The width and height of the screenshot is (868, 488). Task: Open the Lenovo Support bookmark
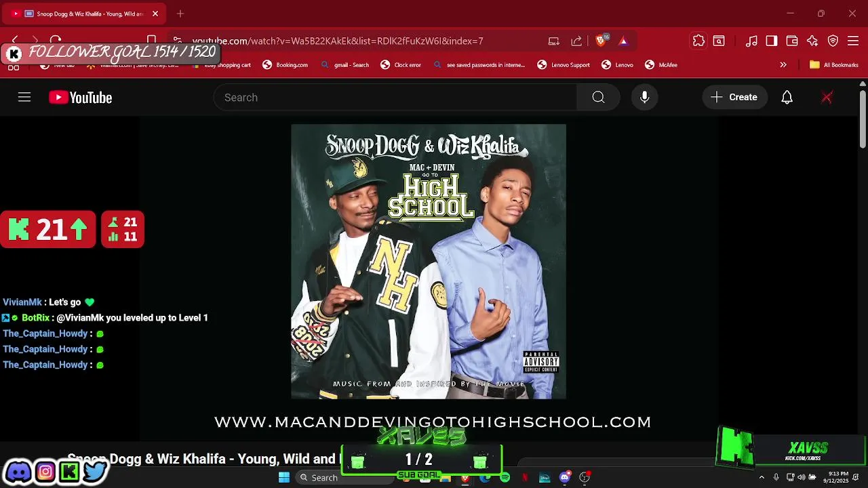click(564, 65)
